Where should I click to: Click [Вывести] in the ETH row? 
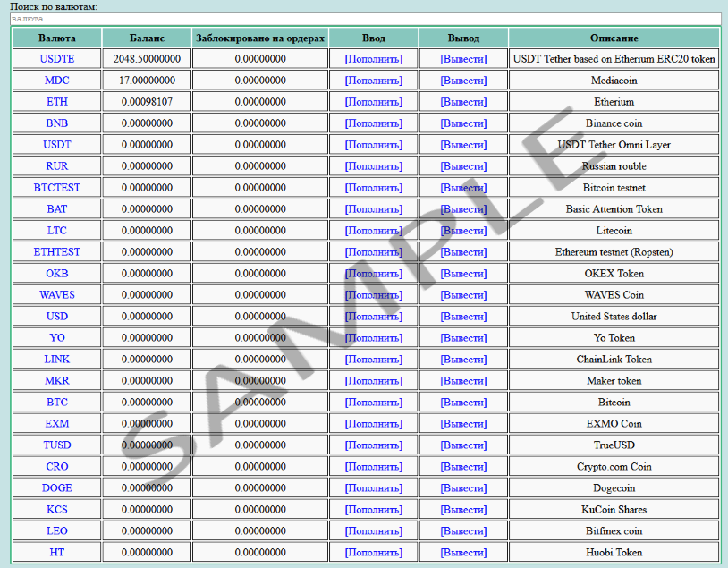(x=463, y=102)
